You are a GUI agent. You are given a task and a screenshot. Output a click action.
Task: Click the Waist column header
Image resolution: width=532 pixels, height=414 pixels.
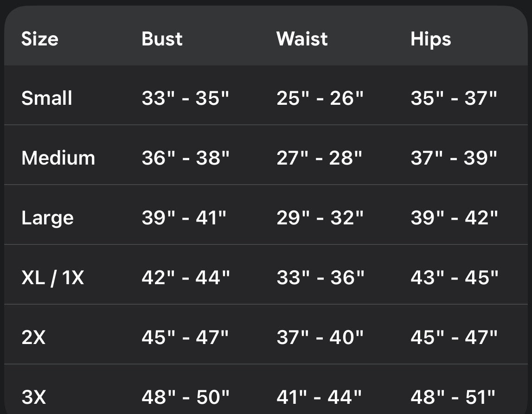(302, 38)
